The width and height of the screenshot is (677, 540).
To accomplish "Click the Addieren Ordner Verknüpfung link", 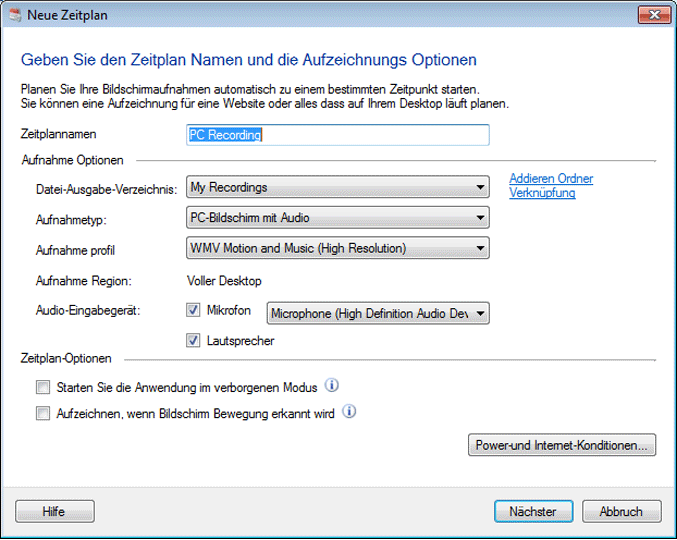I will pos(550,186).
